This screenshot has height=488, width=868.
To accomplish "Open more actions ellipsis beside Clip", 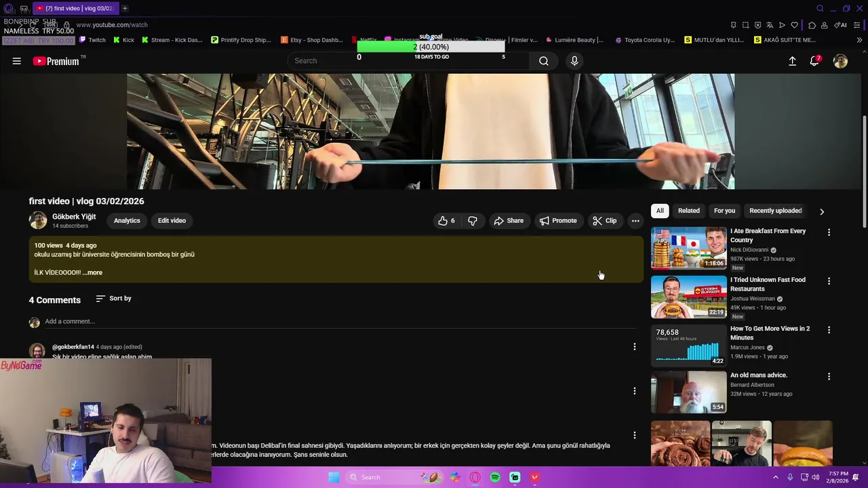I will click(635, 220).
